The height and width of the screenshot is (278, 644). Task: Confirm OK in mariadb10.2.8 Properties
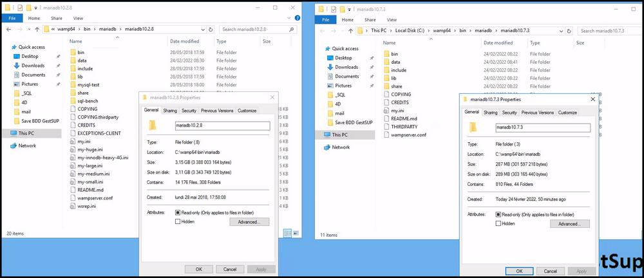(199, 270)
